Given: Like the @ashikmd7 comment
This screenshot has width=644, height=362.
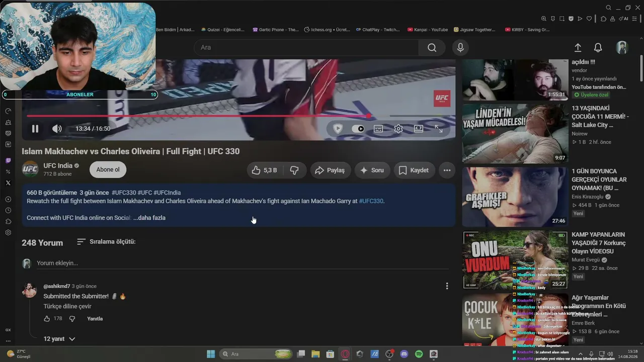Looking at the screenshot, I should pyautogui.click(x=47, y=319).
